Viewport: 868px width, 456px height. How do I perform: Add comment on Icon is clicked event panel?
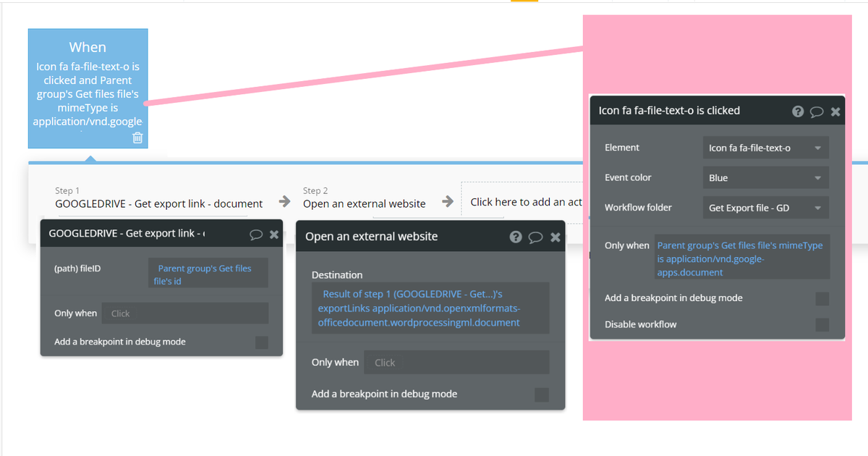click(817, 111)
